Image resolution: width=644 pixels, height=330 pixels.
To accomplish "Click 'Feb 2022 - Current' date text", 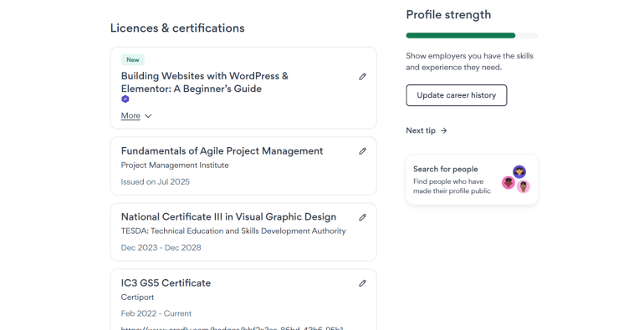I will [x=156, y=313].
